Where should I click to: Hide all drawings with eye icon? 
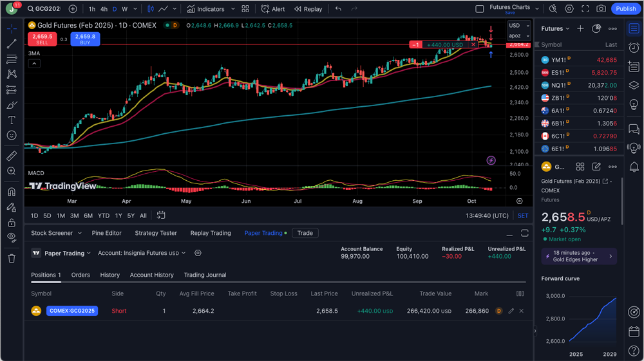click(12, 237)
